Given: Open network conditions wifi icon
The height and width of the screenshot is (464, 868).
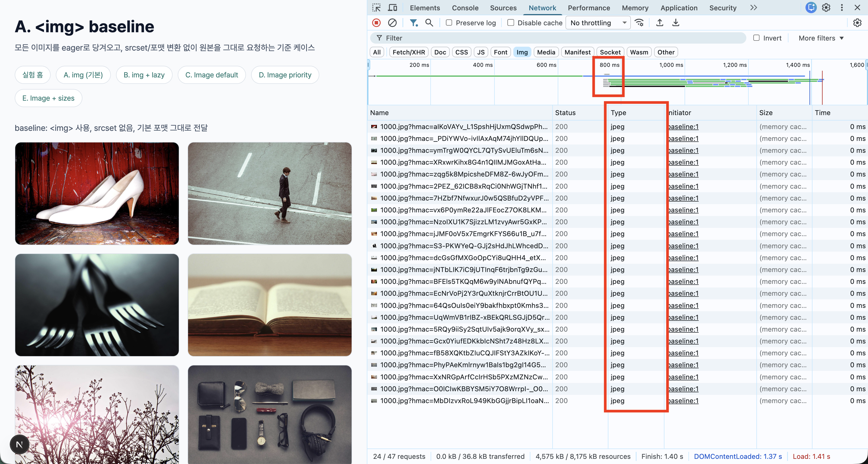Looking at the screenshot, I should click(x=639, y=23).
